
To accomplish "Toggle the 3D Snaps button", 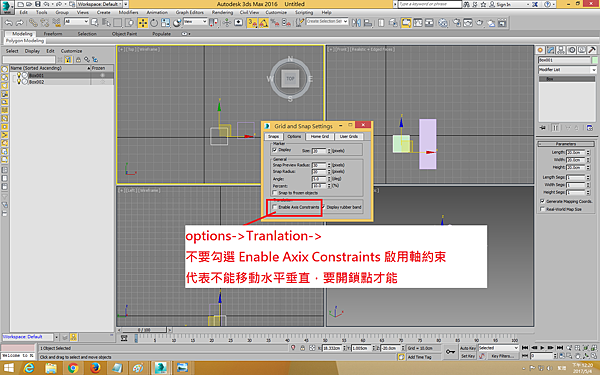I will [252, 23].
